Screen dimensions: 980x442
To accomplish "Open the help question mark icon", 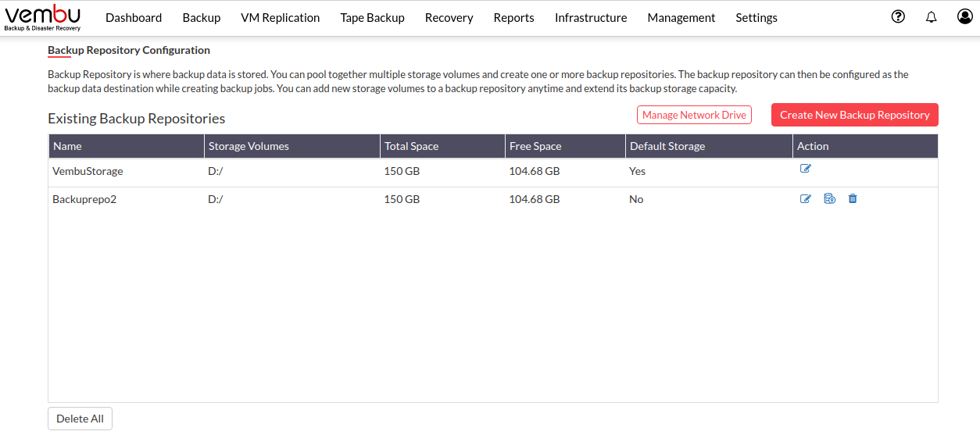I will pyautogui.click(x=898, y=16).
